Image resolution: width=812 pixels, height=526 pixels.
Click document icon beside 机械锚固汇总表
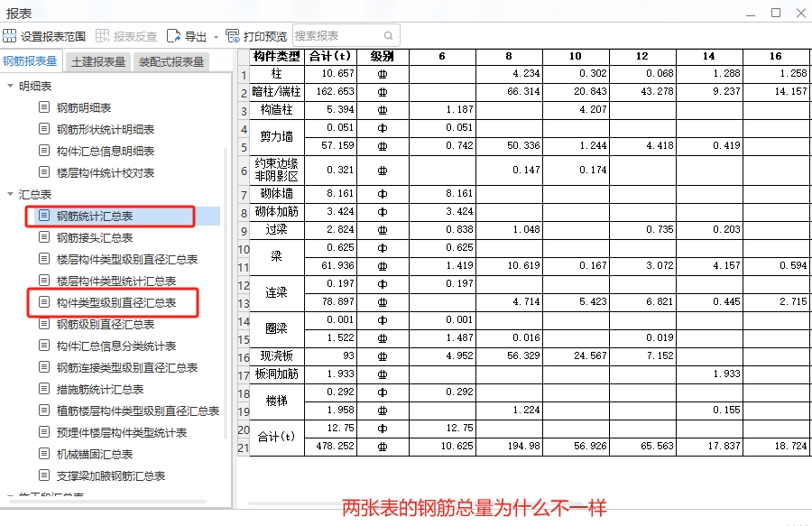point(44,454)
